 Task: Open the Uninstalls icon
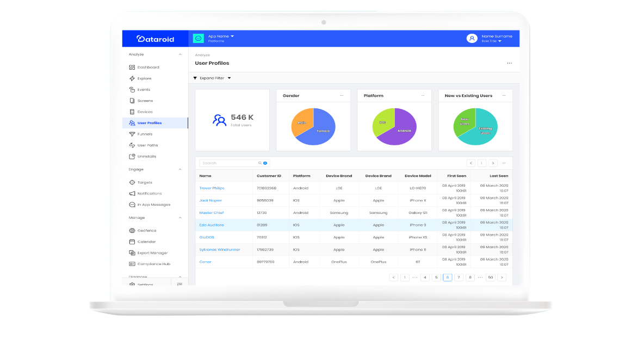pos(132,156)
